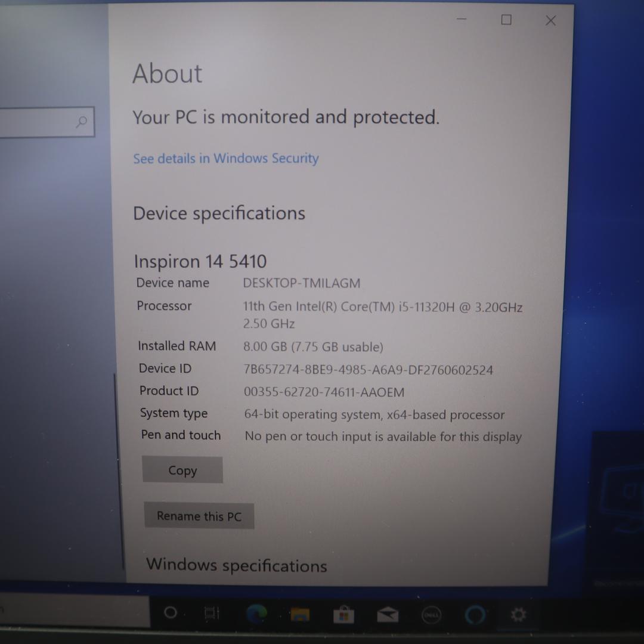Minimize the Settings window

(462, 19)
